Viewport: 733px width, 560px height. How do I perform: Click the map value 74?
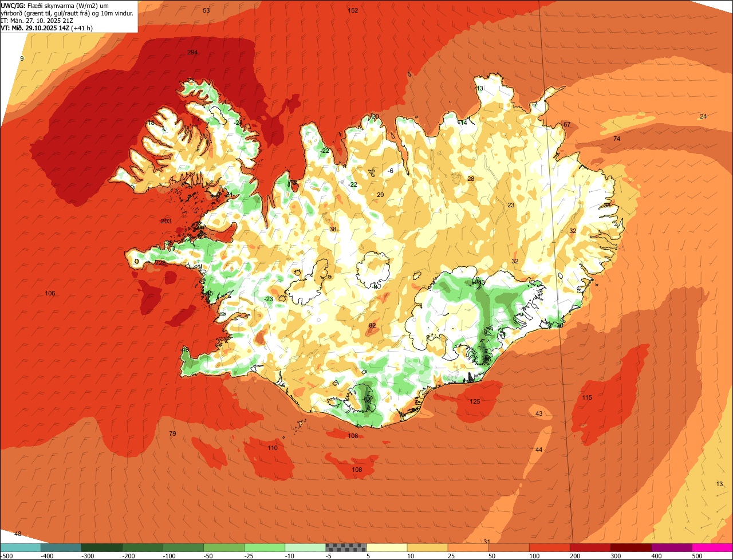617,139
